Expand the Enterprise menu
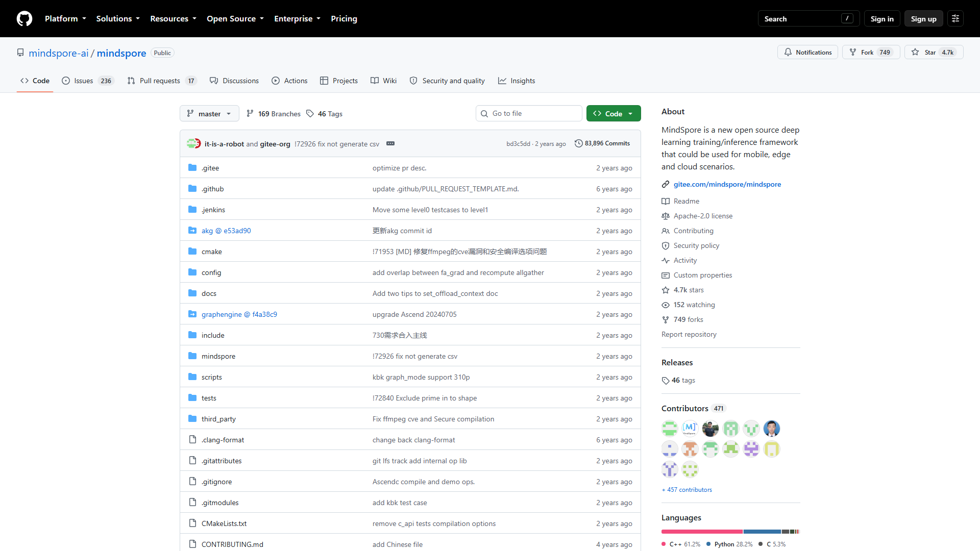 pos(297,19)
